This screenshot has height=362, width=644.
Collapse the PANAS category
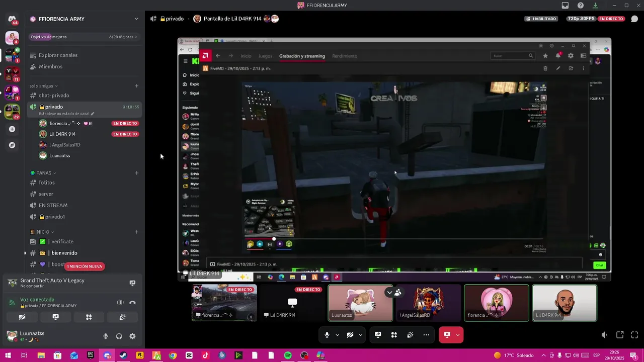tap(43, 173)
